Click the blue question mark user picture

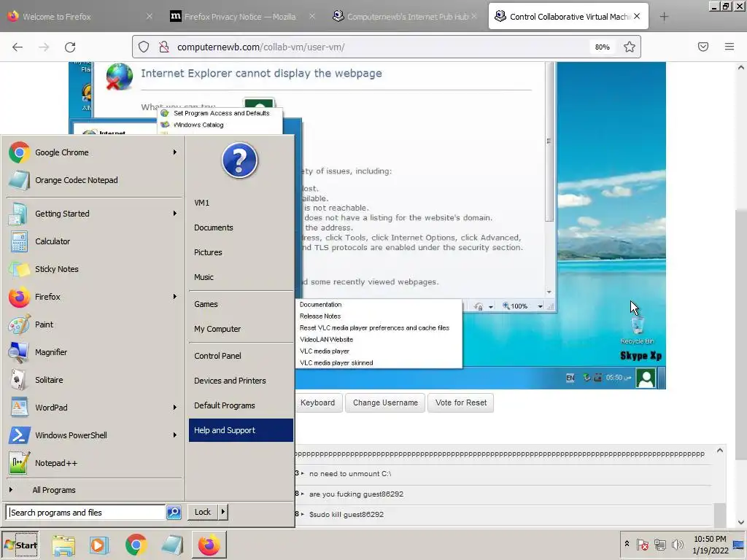tap(239, 160)
